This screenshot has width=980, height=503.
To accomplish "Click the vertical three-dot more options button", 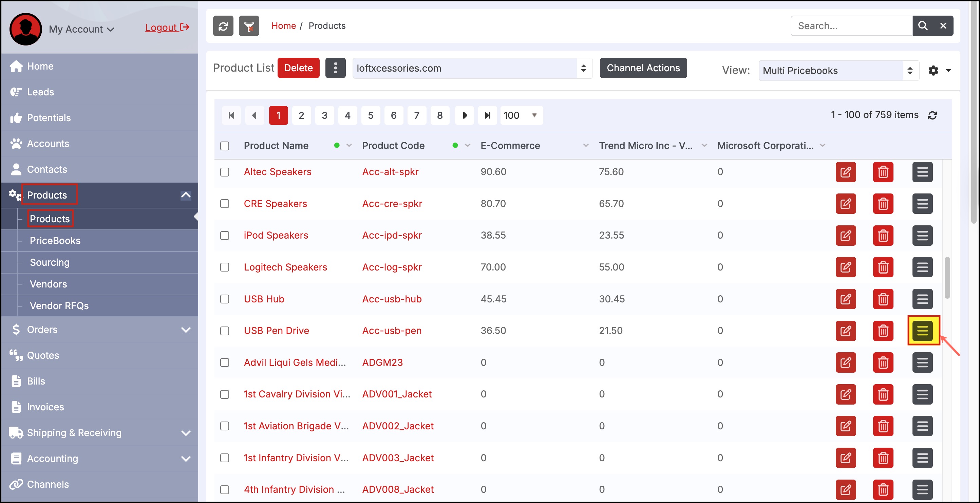I will [335, 68].
